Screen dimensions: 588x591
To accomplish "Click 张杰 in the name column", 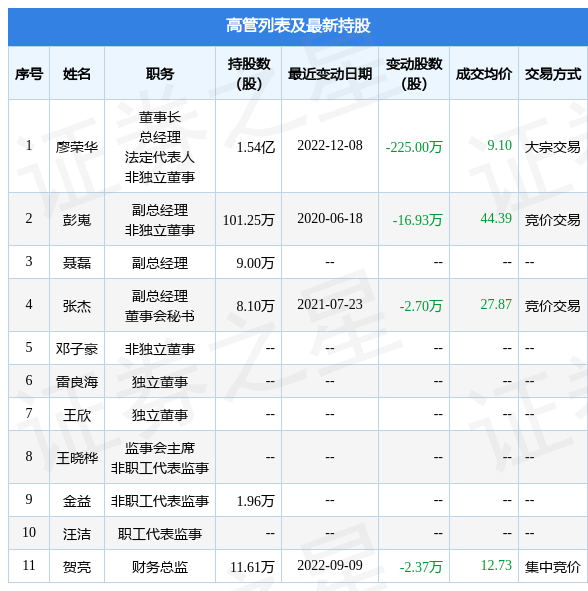I will 77,306.
